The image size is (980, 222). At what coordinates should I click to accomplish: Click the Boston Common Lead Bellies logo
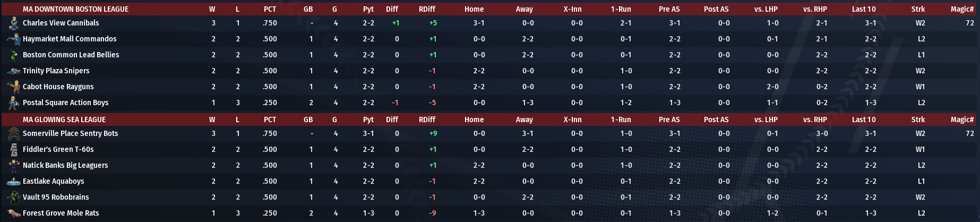14,55
